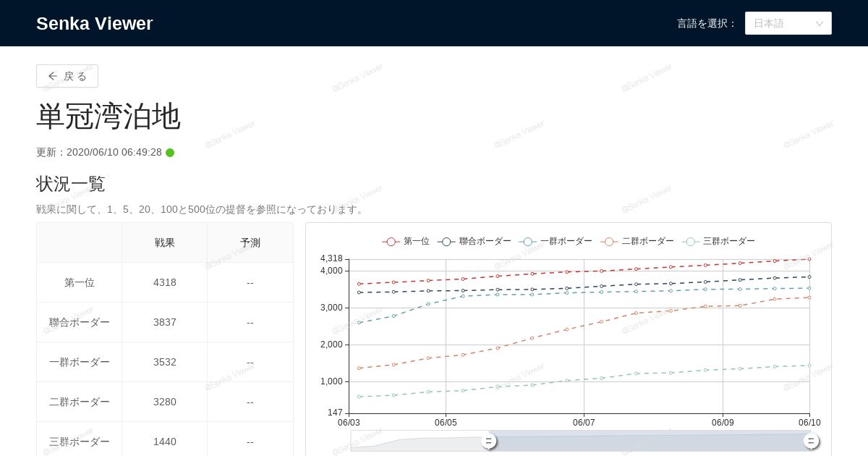The height and width of the screenshot is (456, 868).
Task: Click the 4318 value cell
Action: (x=165, y=282)
